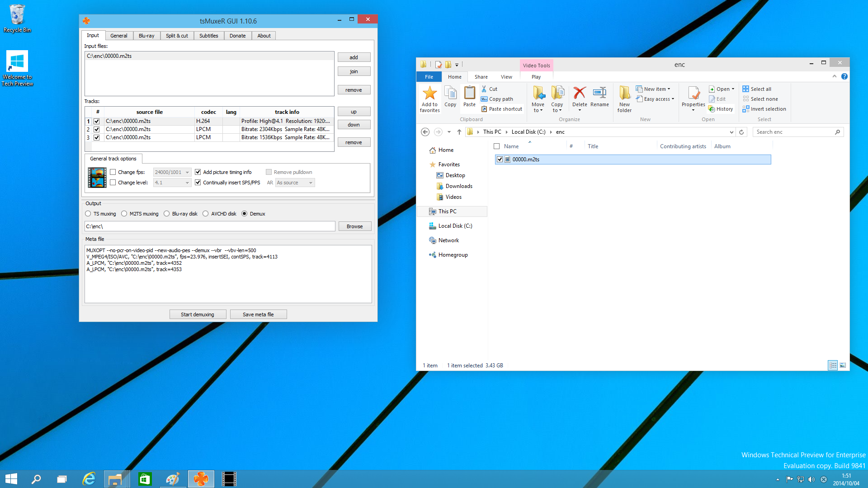
Task: Uncheck track 3 LPCM 1536Kbps checkbox
Action: pos(96,137)
